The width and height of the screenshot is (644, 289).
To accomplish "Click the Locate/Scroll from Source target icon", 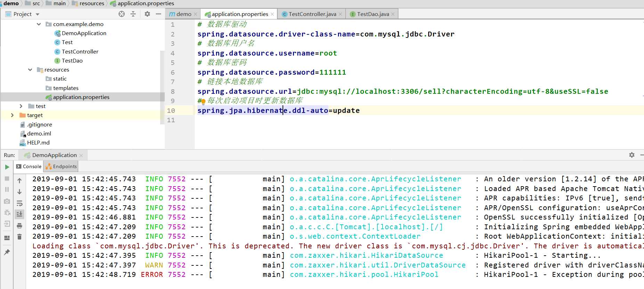I will click(122, 14).
